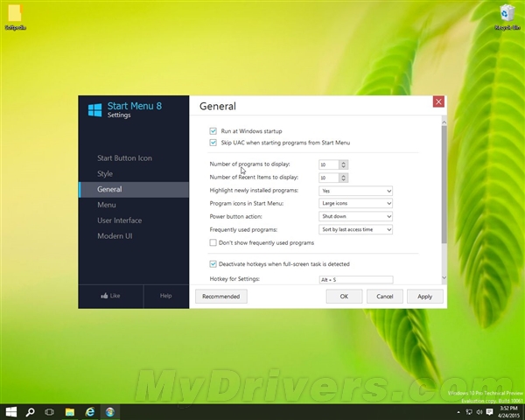Open the network icon in the tray
The height and width of the screenshot is (420, 525).
tap(469, 412)
